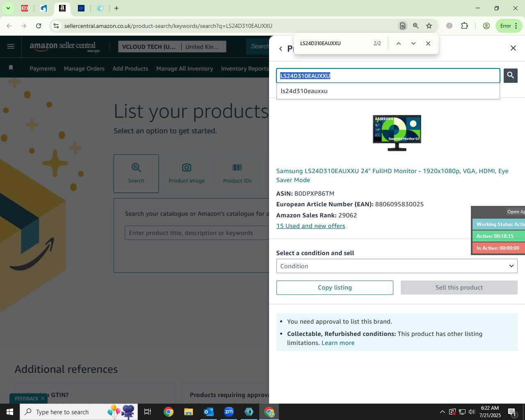Click the FEEDBACK tab
Viewport: 525px width, 420px height.
[27, 399]
